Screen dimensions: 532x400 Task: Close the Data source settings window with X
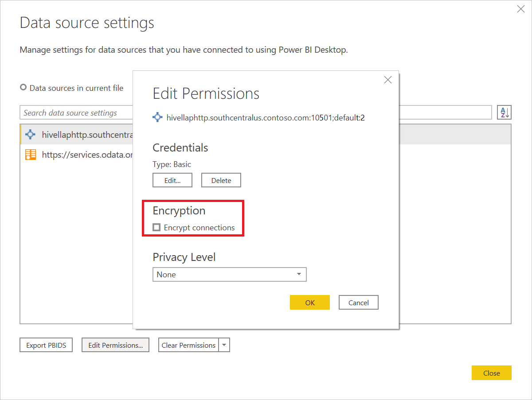point(521,9)
